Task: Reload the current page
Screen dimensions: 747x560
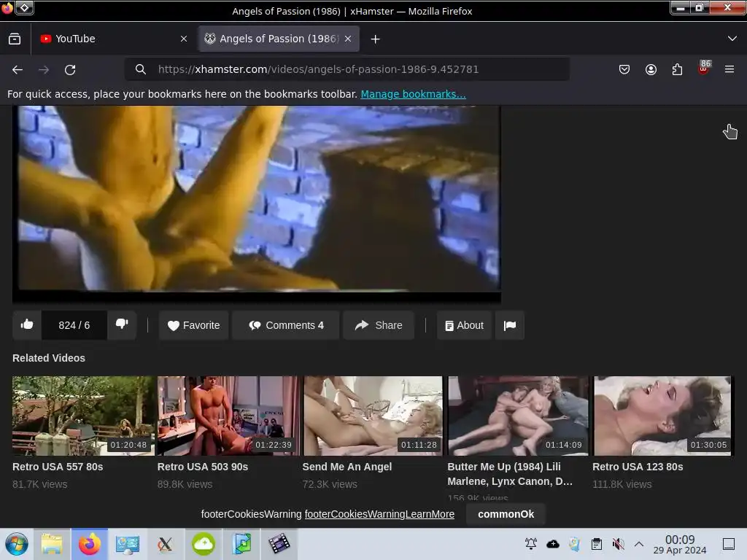Action: [70, 70]
